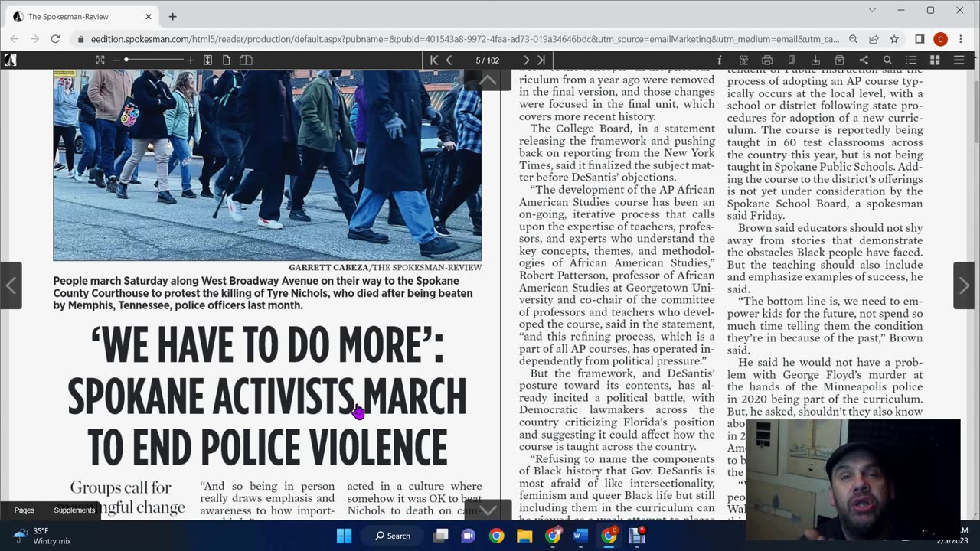Screen dimensions: 980x551
Task: Share this e-edition page
Action: point(864,60)
